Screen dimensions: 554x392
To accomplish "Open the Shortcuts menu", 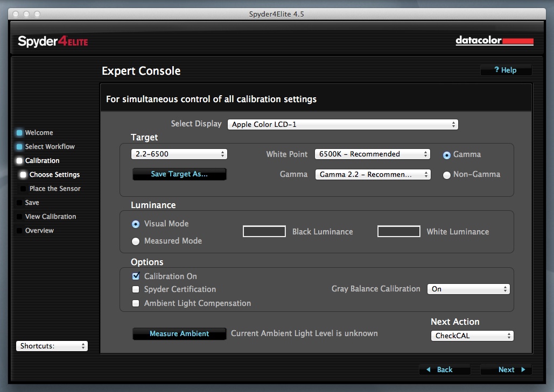I will point(52,346).
